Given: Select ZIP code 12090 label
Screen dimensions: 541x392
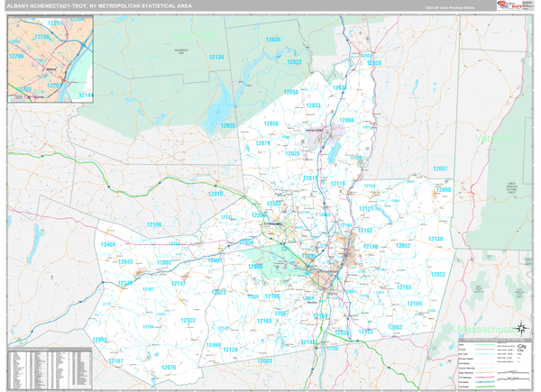Looking at the screenshot, I should (x=444, y=190).
